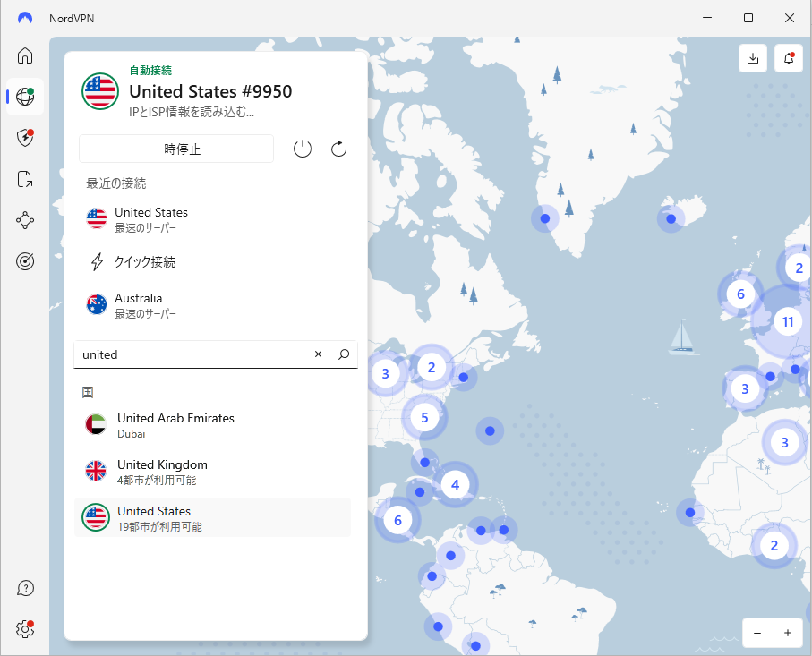The image size is (812, 656).
Task: Click map cluster 6 over Ireland
Action: [740, 294]
